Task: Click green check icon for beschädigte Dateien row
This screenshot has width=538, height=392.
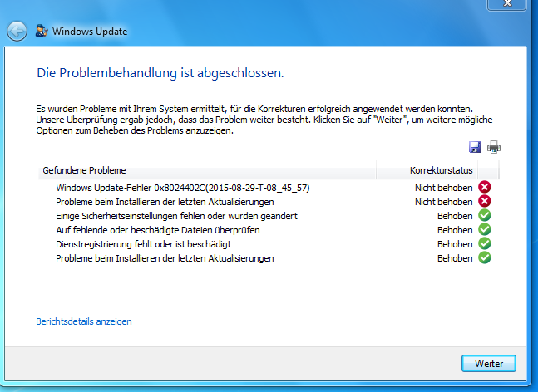Action: (485, 229)
